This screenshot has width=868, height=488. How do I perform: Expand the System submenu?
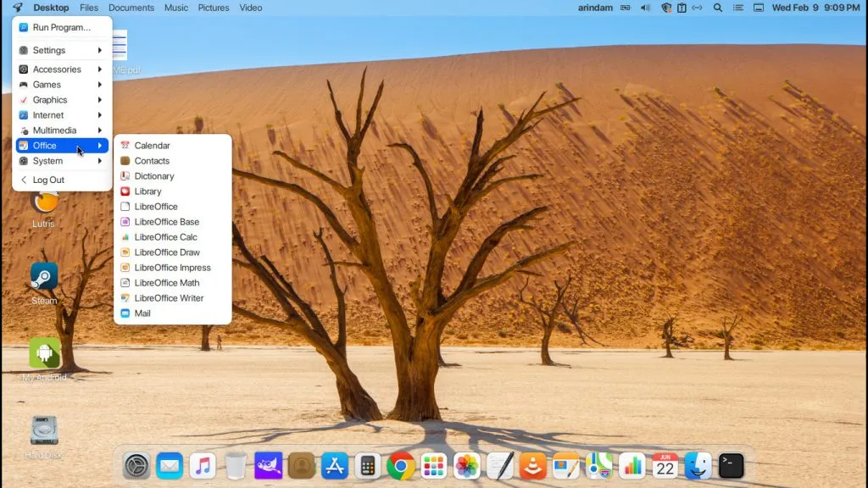click(50, 160)
